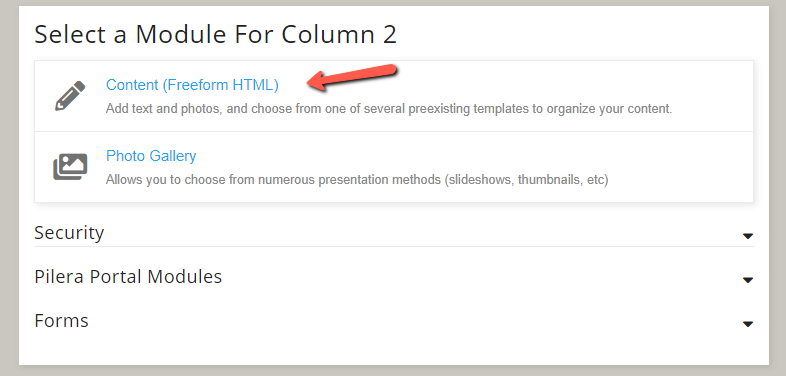The height and width of the screenshot is (376, 786).
Task: Expand Pilera Portal Modules dropdown arrow
Action: [x=747, y=280]
